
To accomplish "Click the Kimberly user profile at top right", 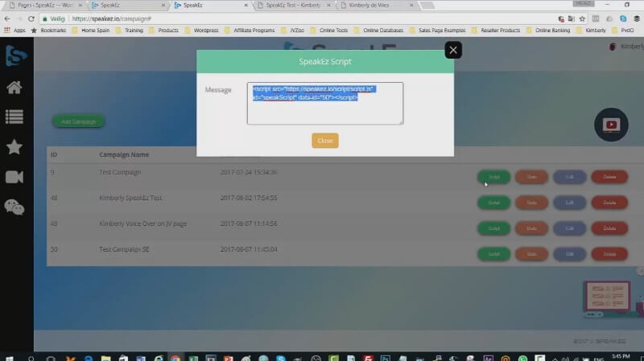I will coord(626,47).
